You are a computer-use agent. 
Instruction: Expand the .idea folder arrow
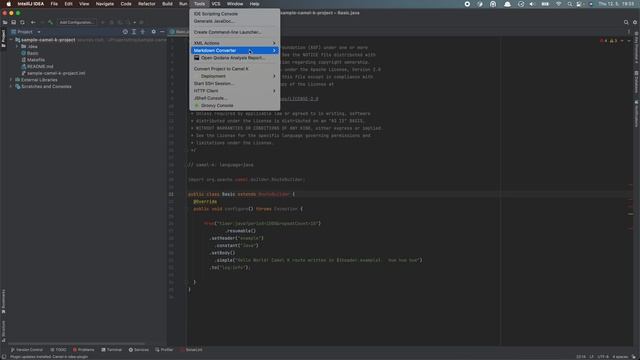17,47
